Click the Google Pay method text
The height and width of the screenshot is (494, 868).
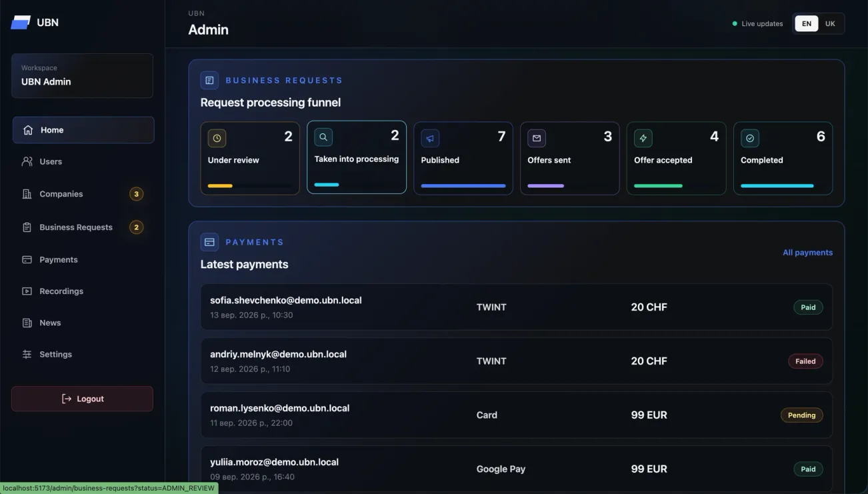(x=501, y=469)
